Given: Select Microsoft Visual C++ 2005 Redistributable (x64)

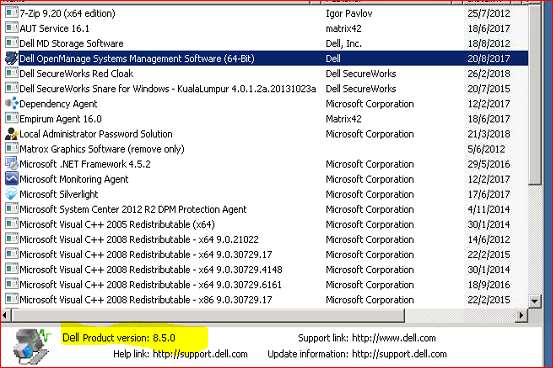Looking at the screenshot, I should tap(117, 224).
